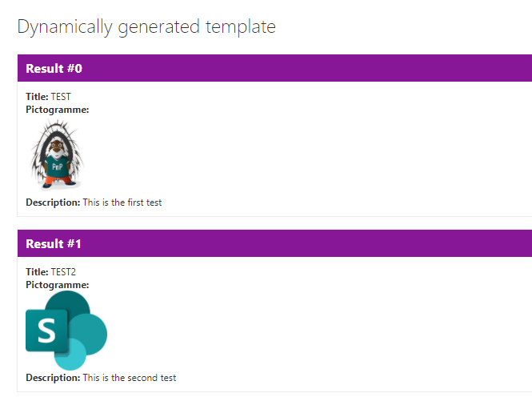The width and height of the screenshot is (532, 413).
Task: Select the Result #1 purple header
Action: 274,243
